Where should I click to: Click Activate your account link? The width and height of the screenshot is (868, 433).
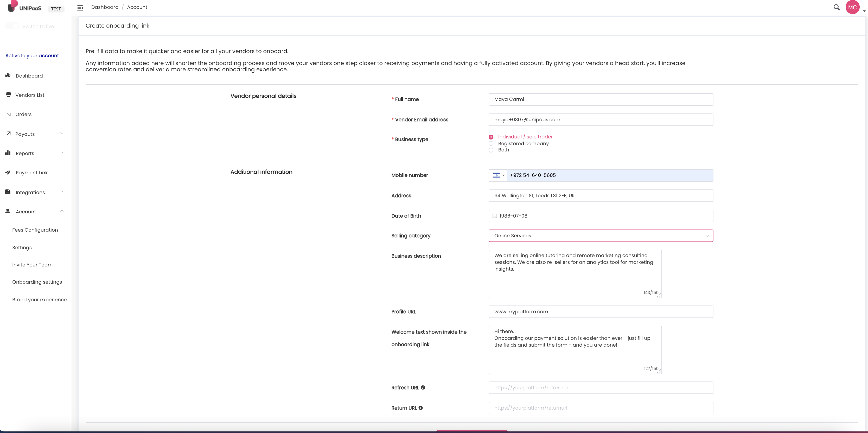pos(32,56)
